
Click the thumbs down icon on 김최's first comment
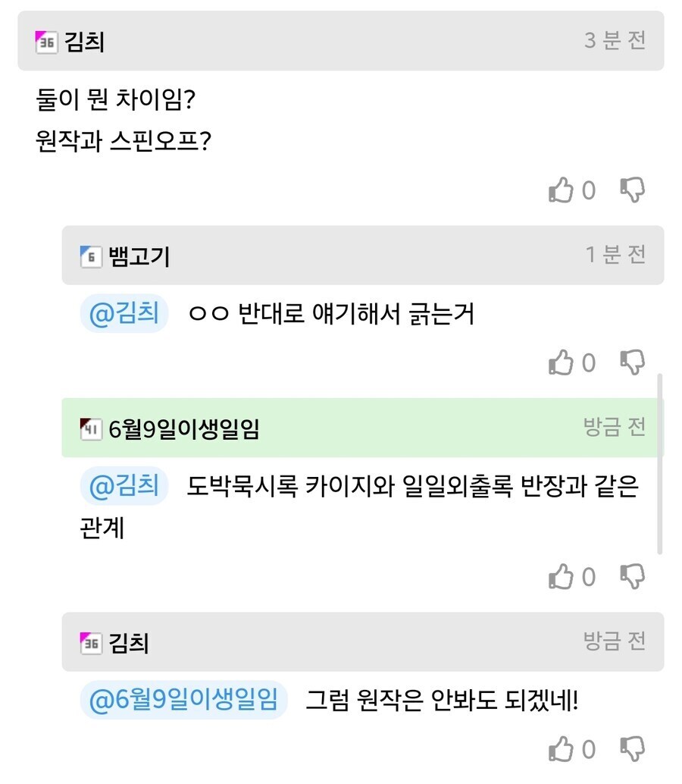click(634, 191)
